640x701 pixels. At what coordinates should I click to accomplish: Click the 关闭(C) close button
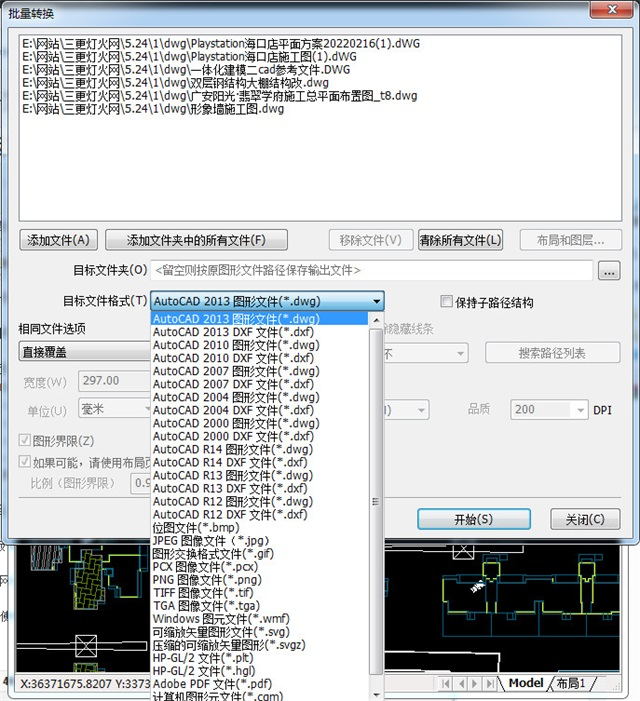(585, 519)
